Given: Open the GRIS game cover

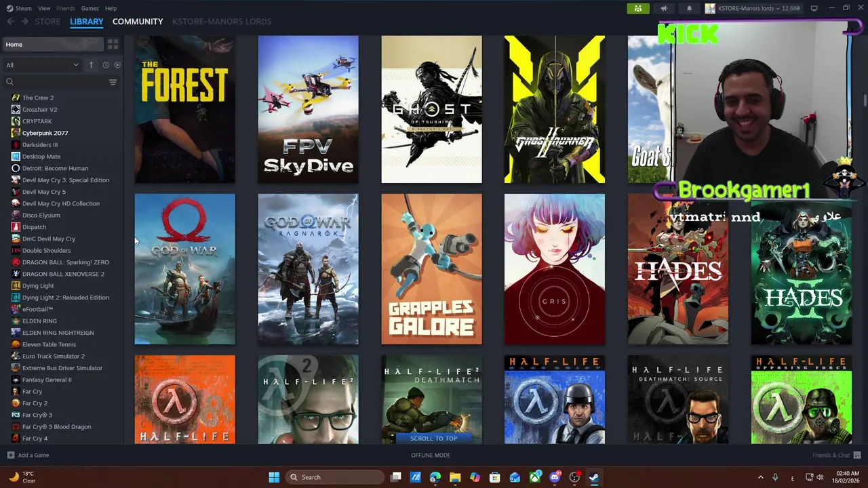Looking at the screenshot, I should 555,269.
